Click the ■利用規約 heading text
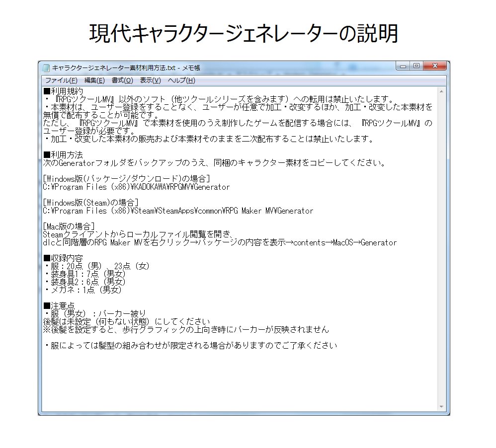The height and width of the screenshot is (448, 496). pyautogui.click(x=63, y=91)
